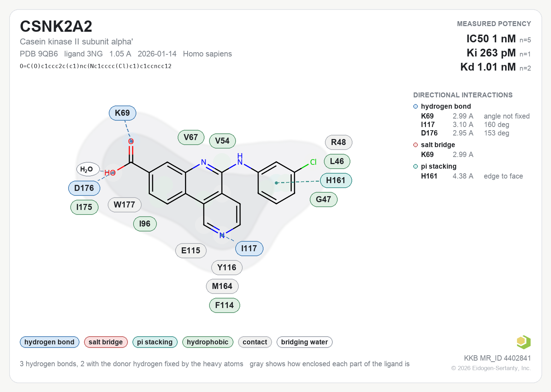Click the G47 residue bubble

[323, 199]
